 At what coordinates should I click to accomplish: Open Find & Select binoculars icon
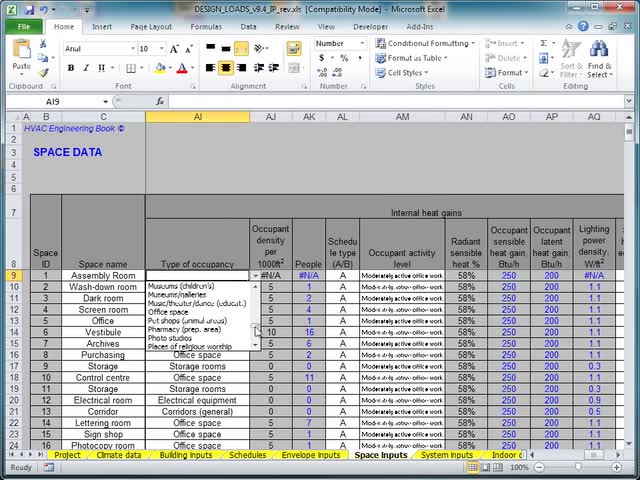coord(598,50)
